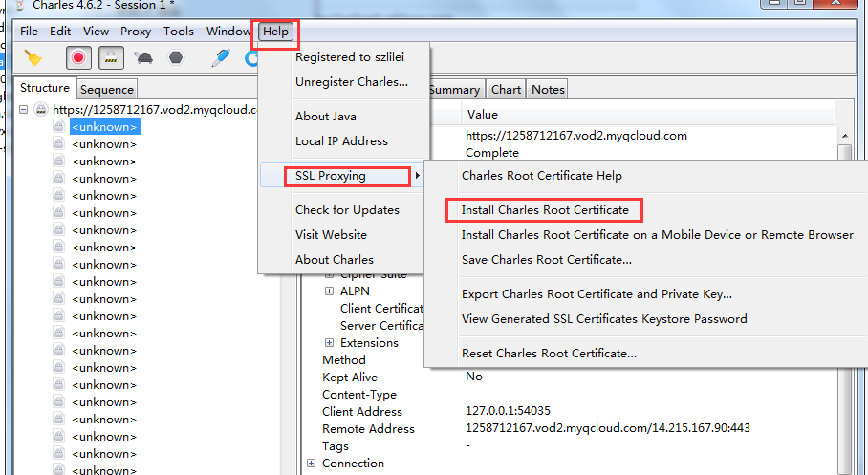Choose Save Charles Root Certificate...
Image resolution: width=868 pixels, height=475 pixels.
click(547, 260)
